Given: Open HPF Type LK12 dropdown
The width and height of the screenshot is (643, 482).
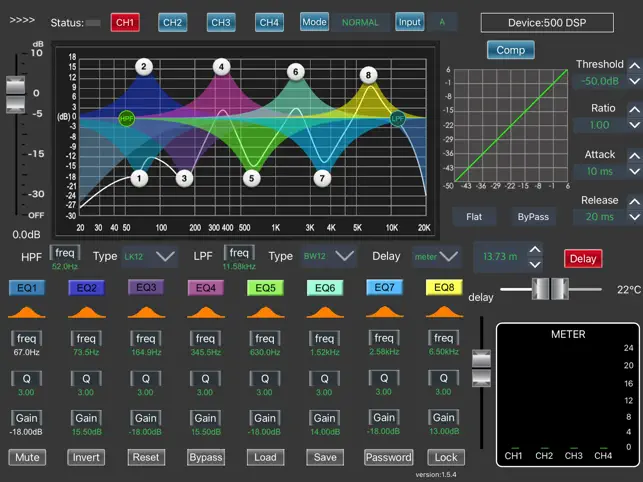Looking at the screenshot, I should pos(150,257).
